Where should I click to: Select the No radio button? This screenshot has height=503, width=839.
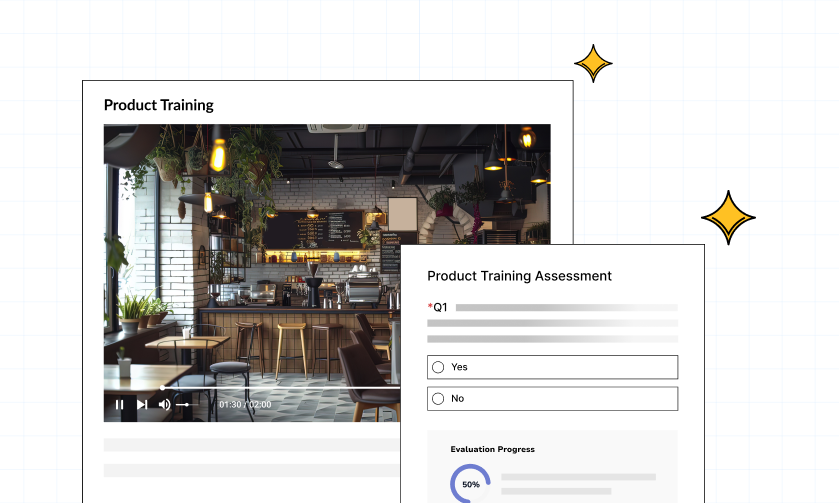tap(438, 398)
